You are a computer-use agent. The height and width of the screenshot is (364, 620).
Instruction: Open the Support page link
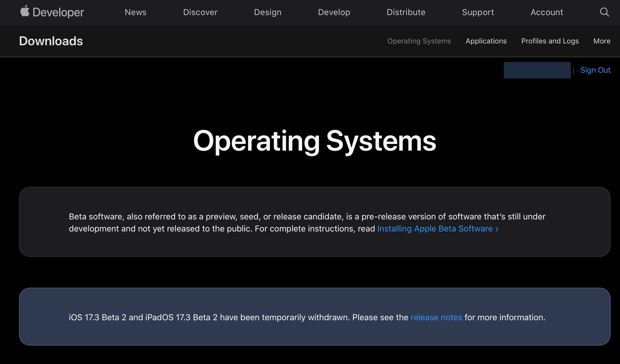[x=478, y=12]
